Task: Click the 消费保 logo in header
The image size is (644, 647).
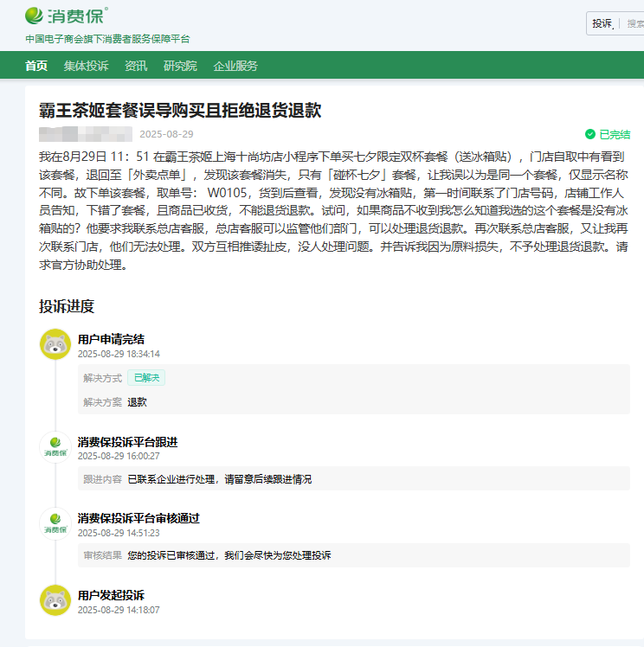Action: 67,16
